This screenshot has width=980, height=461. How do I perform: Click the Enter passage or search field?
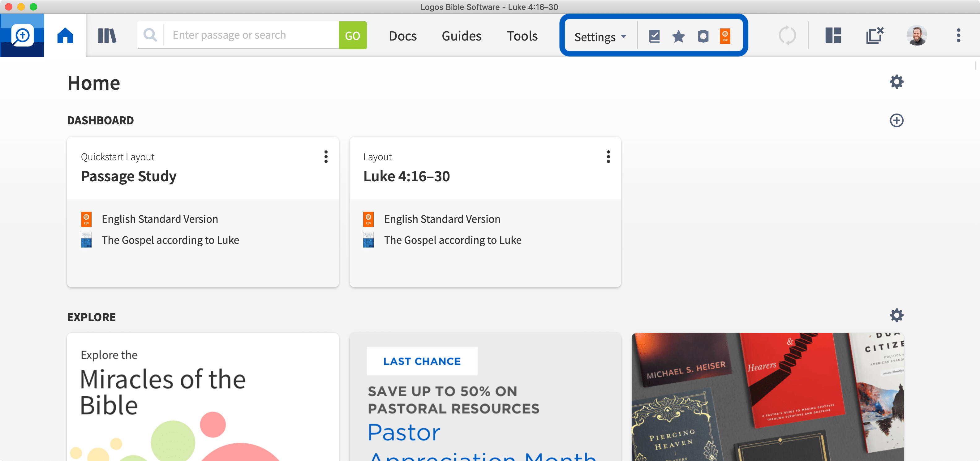[x=251, y=35]
